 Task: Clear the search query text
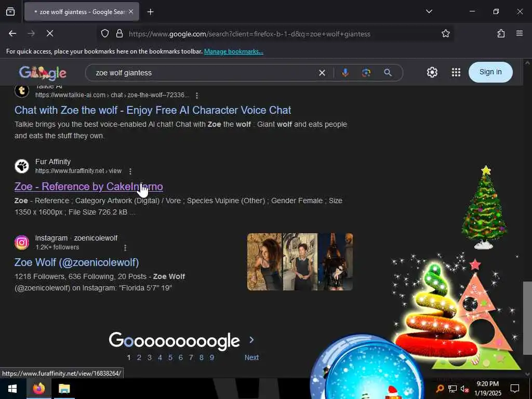(x=322, y=73)
